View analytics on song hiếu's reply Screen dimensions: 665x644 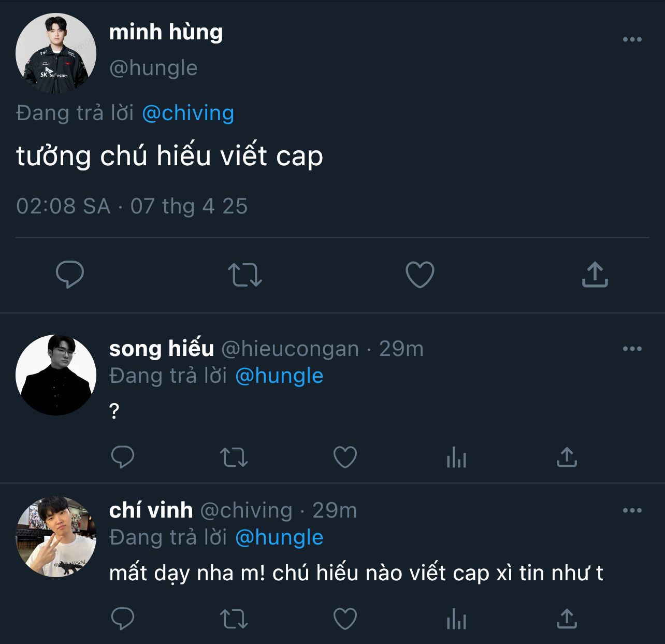coord(456,457)
